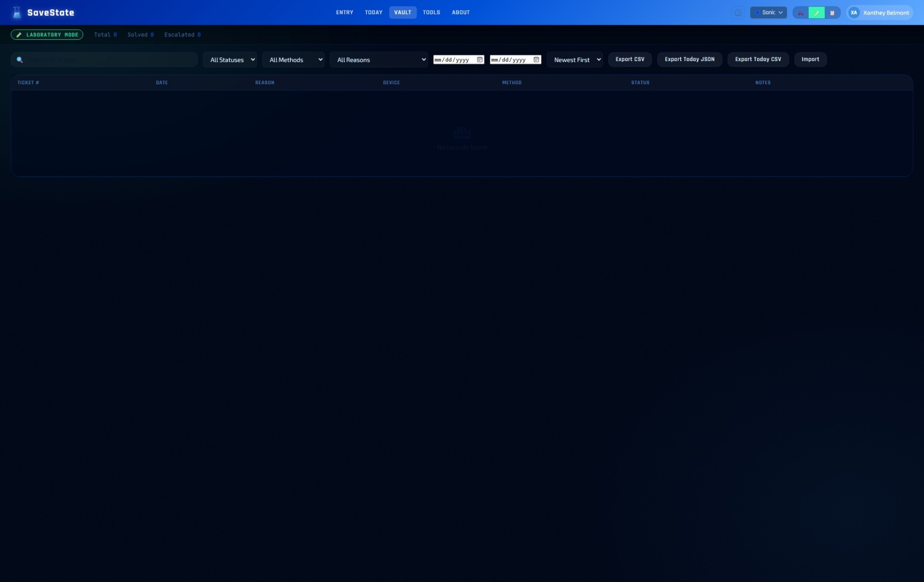
Task: Select the test tube view icon
Action: [817, 13]
